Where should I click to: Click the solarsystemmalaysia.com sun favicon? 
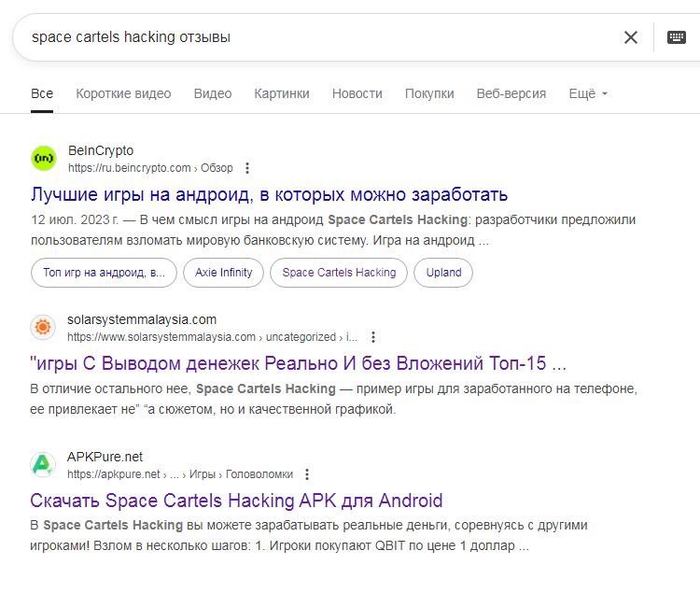click(x=43, y=327)
